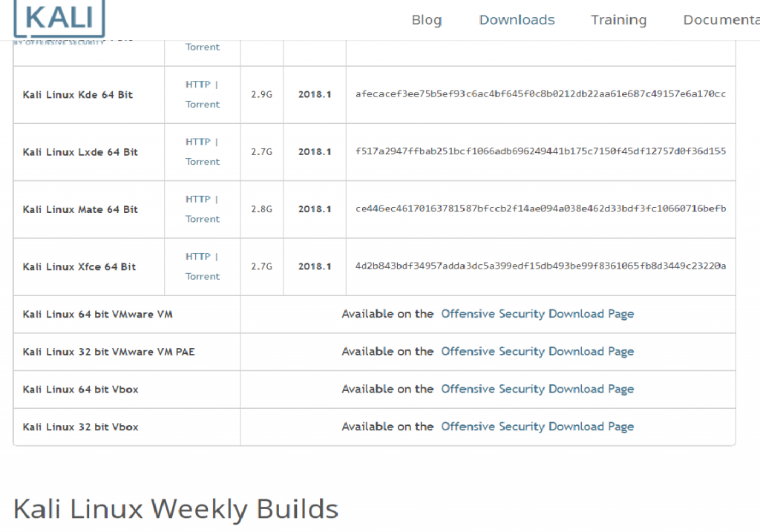
Task: Download Kali Linux Lxde 64 Bit Torrent
Action: tap(203, 161)
